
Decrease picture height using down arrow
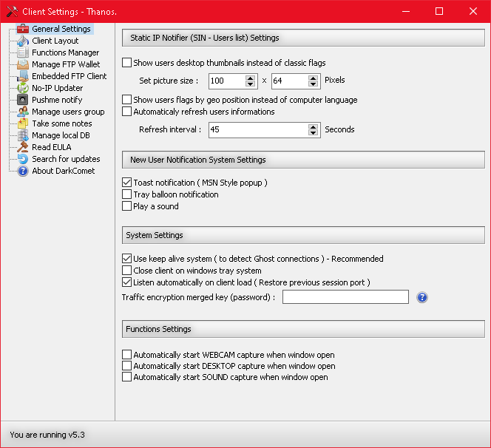coord(313,84)
